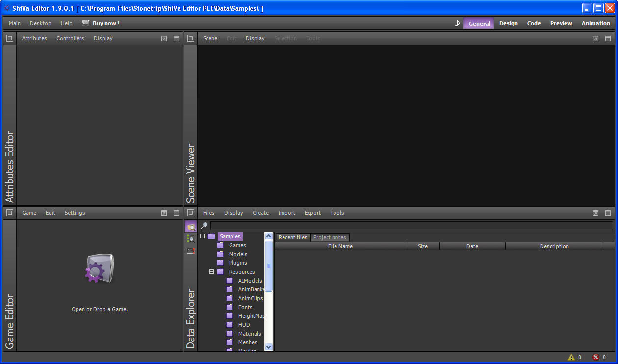Viewport: 618px width, 364px height.
Task: Undock the Attributes Editor panel
Action: coord(164,38)
